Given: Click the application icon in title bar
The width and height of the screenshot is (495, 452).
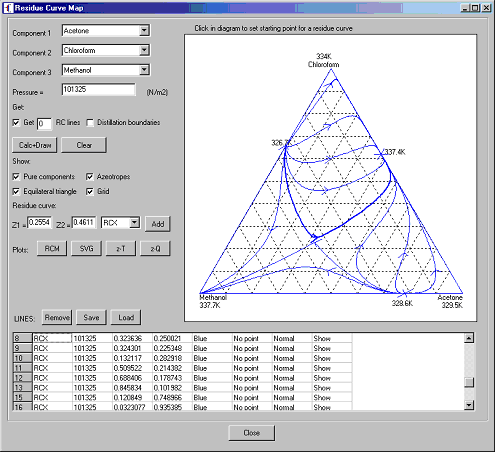Looking at the screenshot, I should [x=9, y=8].
